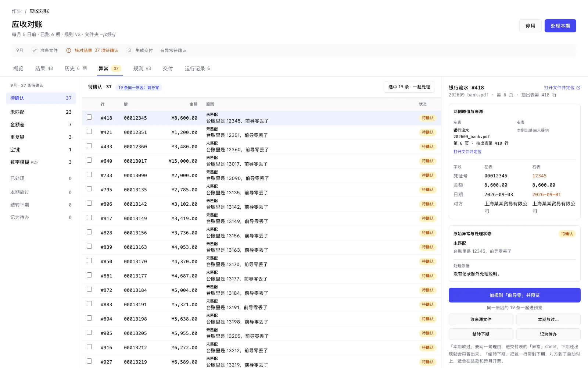Click the 作业 breadcrumb link
Screen dimensions: 588x368
click(x=17, y=11)
